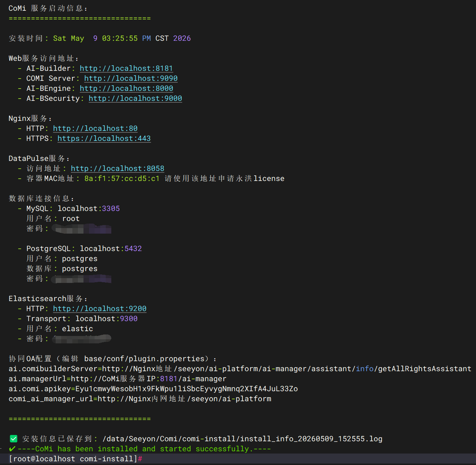Open the Nginx HTTP link http://localhost:80
Image resolution: width=476 pixels, height=465 pixels.
[95, 128]
